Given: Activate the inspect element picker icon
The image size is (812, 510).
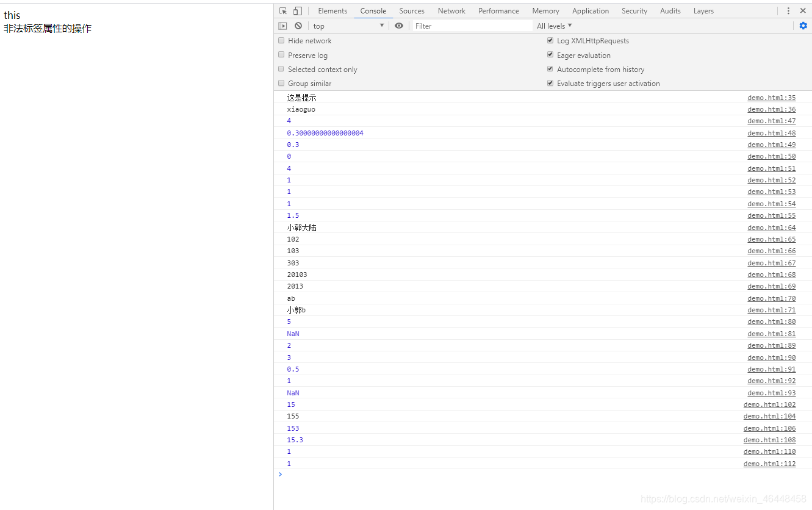Looking at the screenshot, I should (x=283, y=11).
